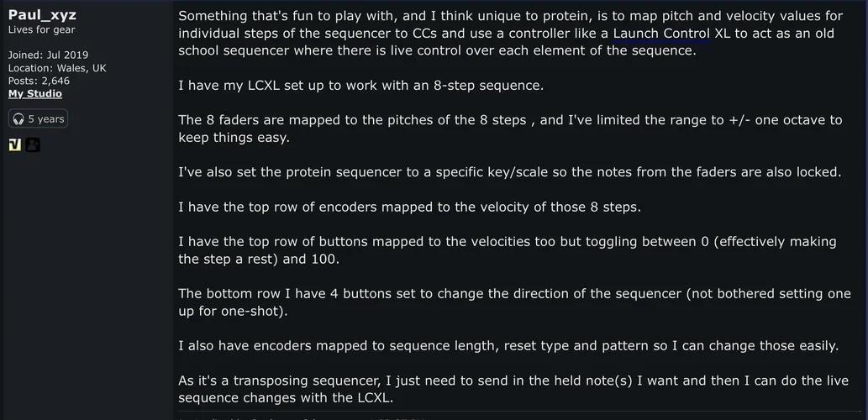Click the headphones icon in the 5 years badge
The image size is (868, 420).
pos(18,119)
